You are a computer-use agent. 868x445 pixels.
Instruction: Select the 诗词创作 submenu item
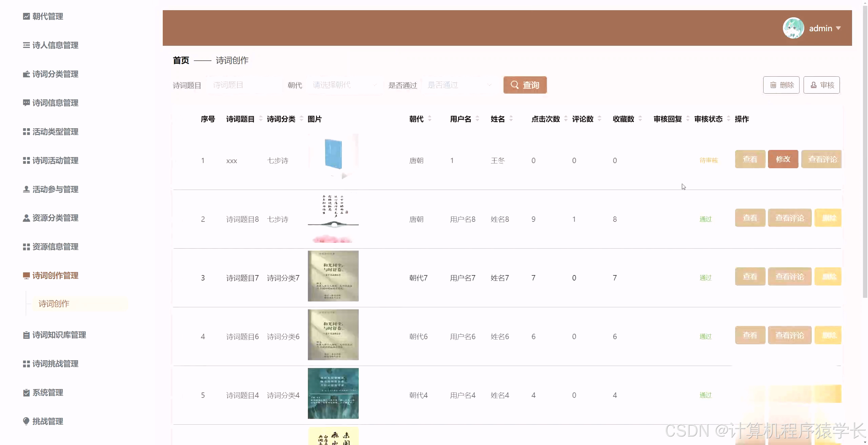[54, 304]
